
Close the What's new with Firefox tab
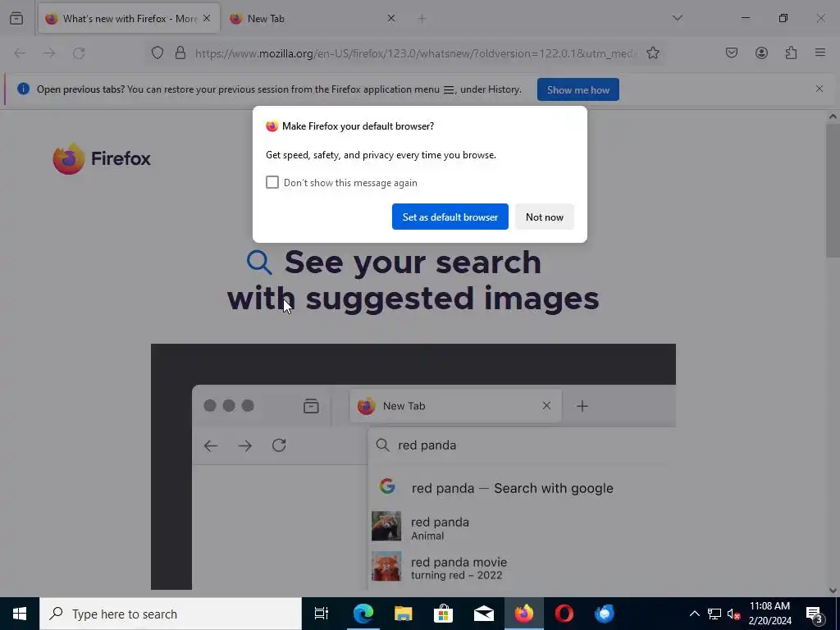click(207, 18)
